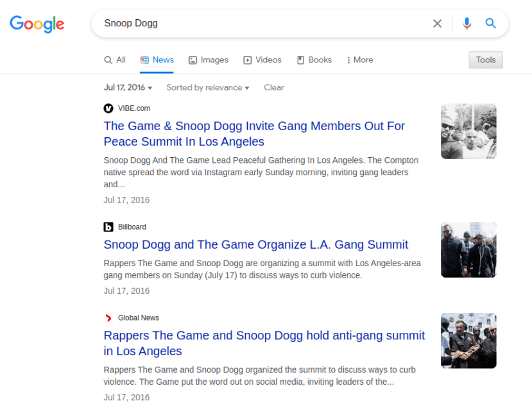Expand the More search categories menu
The width and height of the screenshot is (532, 413).
pos(359,60)
